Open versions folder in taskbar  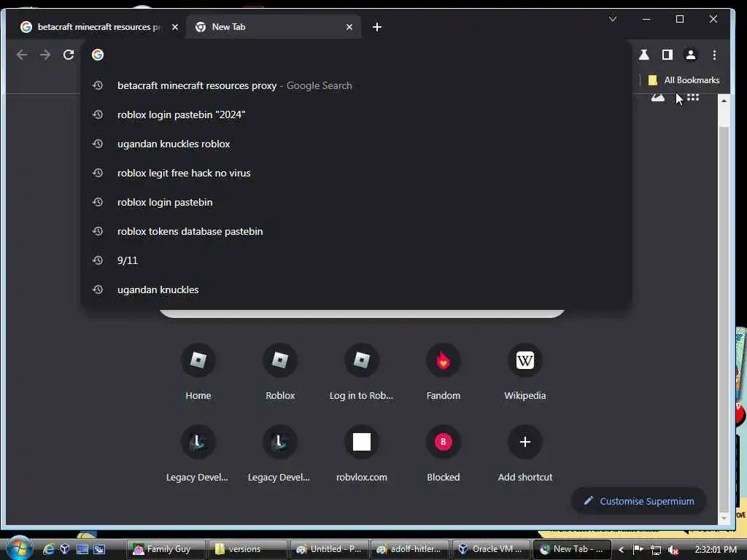point(248,549)
